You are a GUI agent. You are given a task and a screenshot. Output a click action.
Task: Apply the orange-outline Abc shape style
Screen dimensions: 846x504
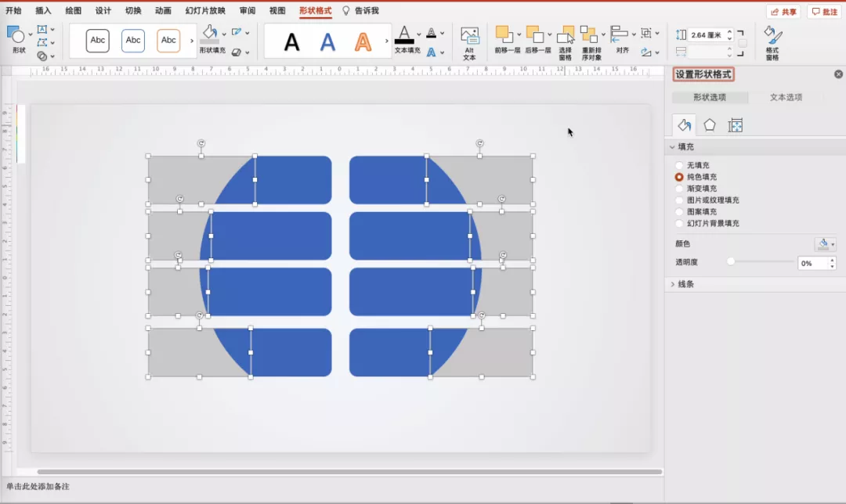pos(168,41)
